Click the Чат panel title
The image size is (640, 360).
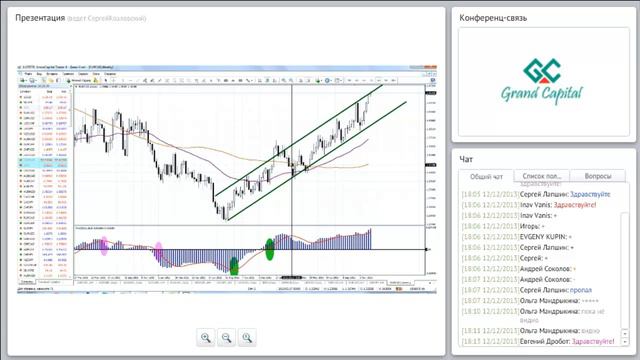pyautogui.click(x=466, y=160)
